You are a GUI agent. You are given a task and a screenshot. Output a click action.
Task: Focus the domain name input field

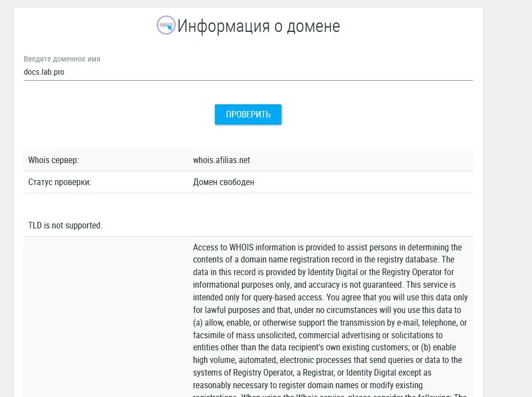(x=248, y=72)
